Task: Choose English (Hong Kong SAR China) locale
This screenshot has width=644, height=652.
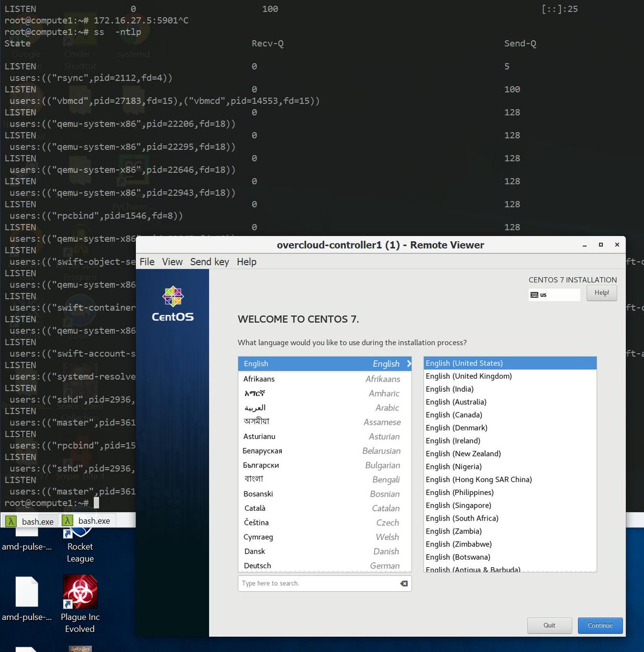Action: (510, 480)
